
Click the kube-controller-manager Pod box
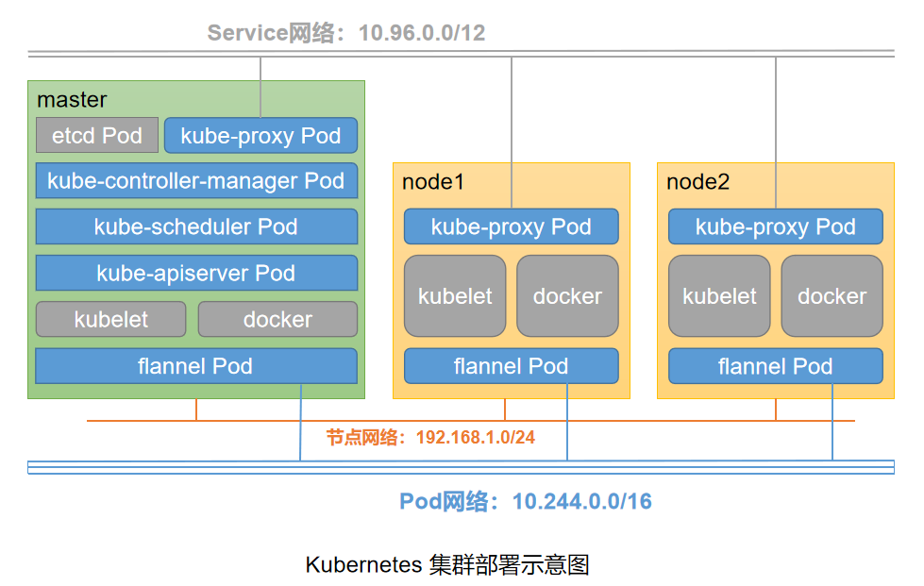[196, 181]
